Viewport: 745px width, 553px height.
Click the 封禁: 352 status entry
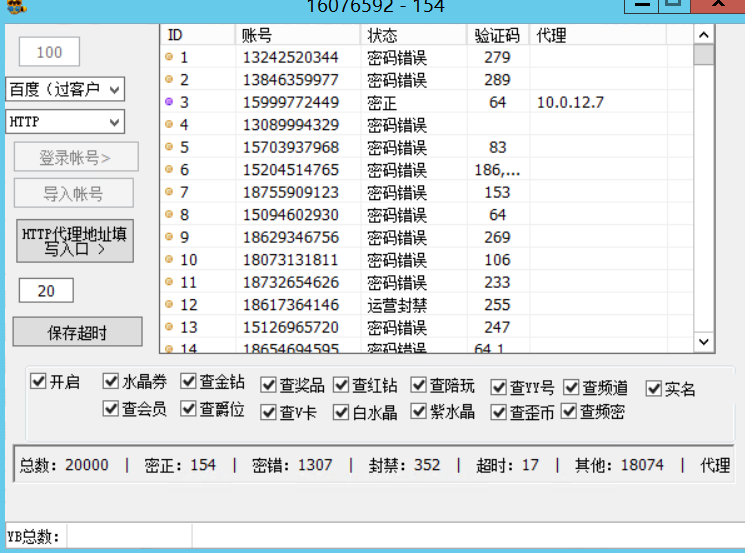pyautogui.click(x=404, y=464)
